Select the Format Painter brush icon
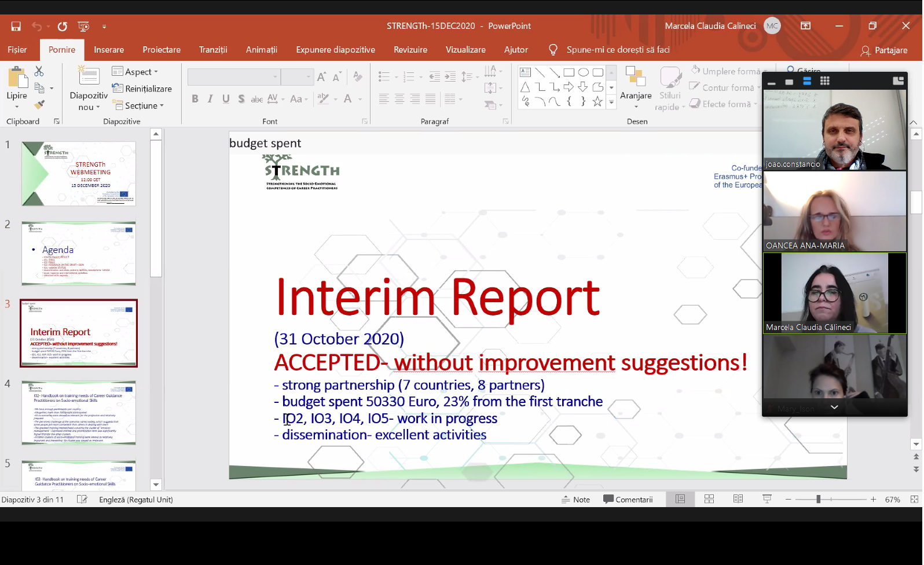Screen dimensions: 924x565 tap(39, 105)
